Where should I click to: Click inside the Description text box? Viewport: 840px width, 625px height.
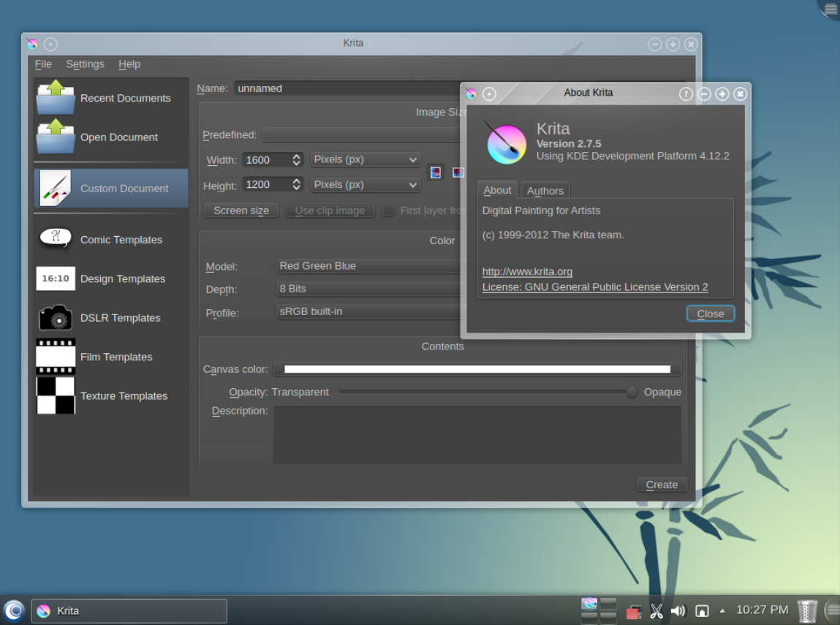tap(477, 435)
